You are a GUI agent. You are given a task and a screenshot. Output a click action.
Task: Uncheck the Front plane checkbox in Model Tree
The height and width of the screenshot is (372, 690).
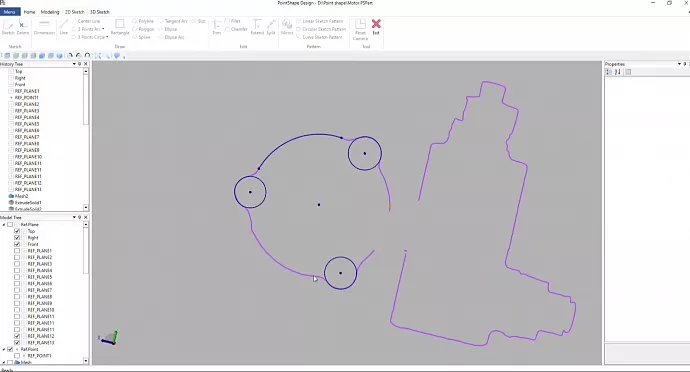(x=17, y=244)
